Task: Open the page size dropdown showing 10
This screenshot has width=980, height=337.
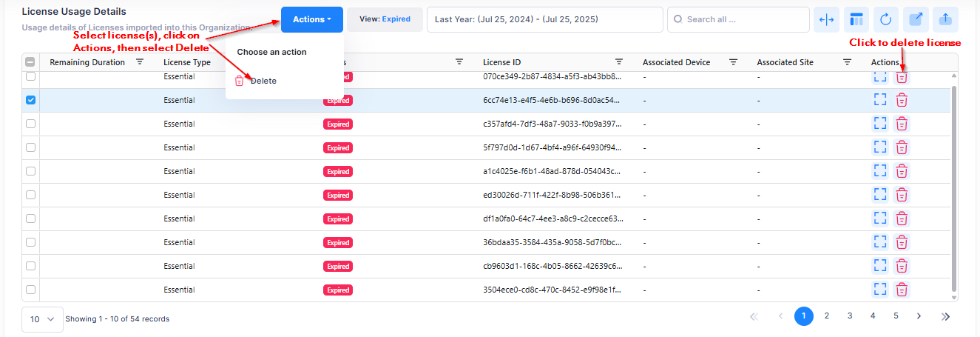Action: (42, 319)
